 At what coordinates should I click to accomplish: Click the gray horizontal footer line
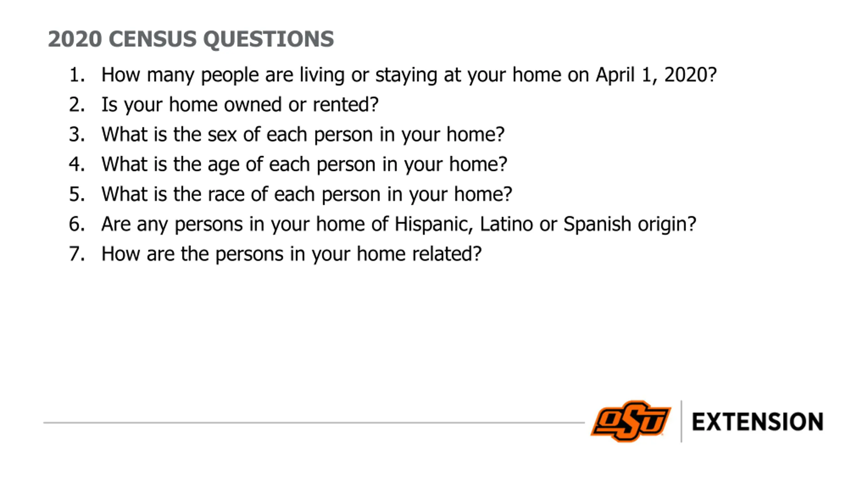[314, 423]
